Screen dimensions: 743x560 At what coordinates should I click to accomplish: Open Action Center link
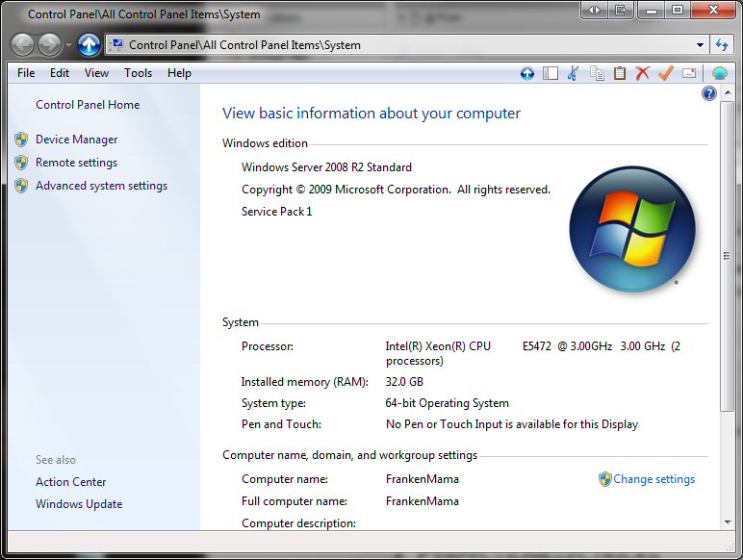tap(70, 482)
